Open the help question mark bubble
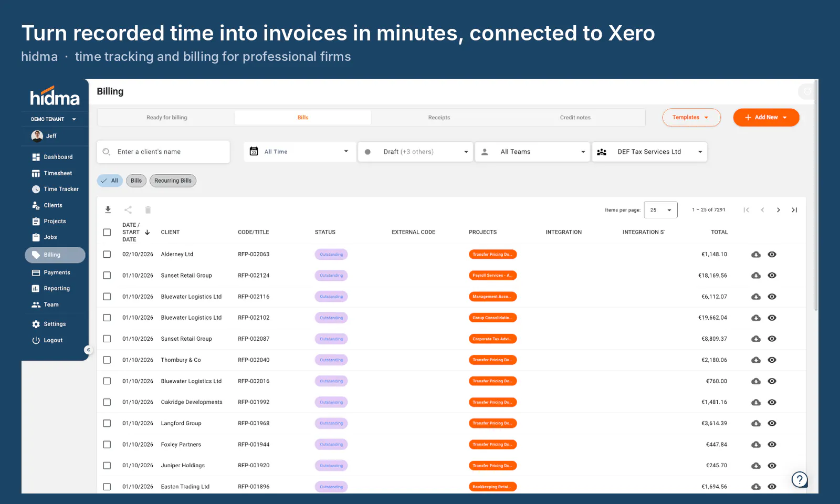 coord(800,479)
